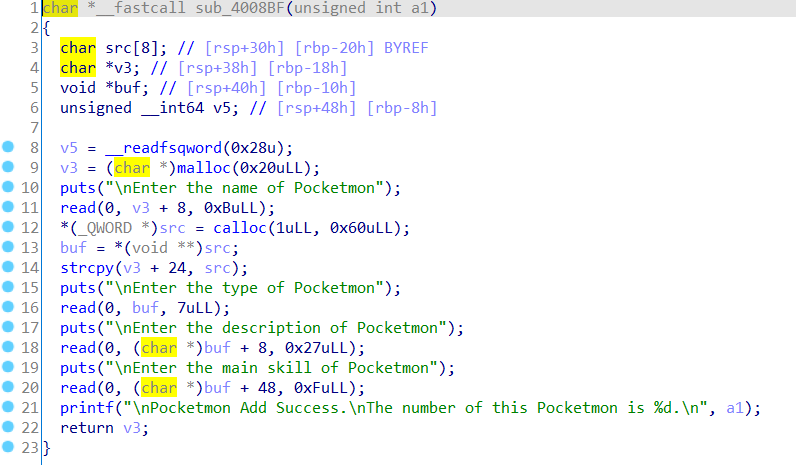Screen dimensions: 796x465
Task: Click the breakpoint marker on line 20
Action: click(8, 387)
